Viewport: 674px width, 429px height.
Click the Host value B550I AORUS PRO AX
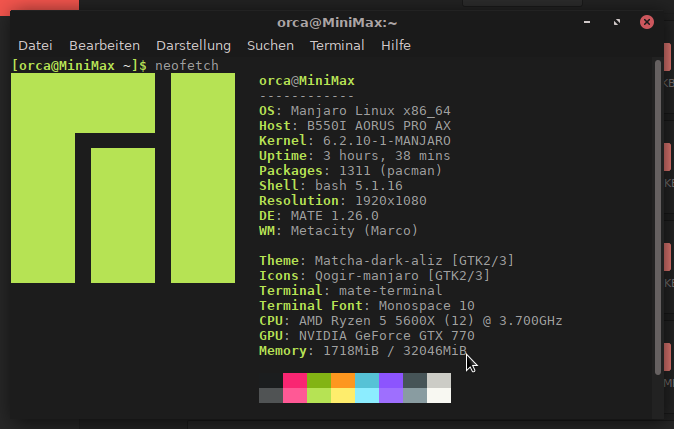tap(379, 126)
